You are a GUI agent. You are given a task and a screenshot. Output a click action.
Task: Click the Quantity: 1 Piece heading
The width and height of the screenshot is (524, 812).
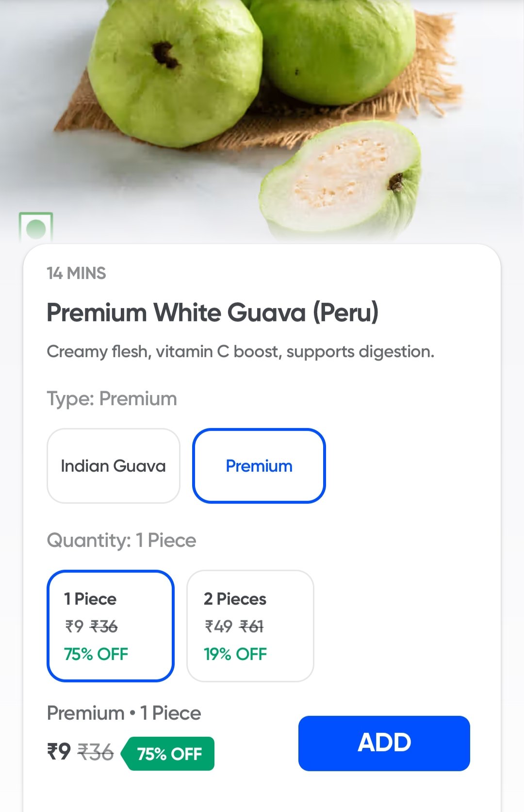[121, 540]
